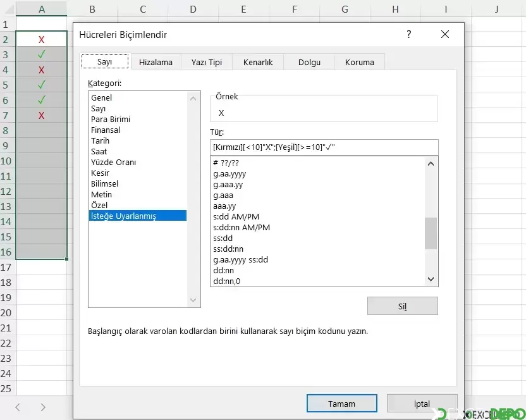
Task: Select column J header
Action: 496,9
